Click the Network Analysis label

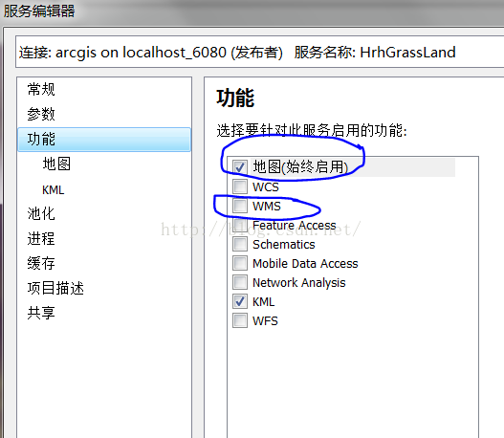[x=299, y=283]
